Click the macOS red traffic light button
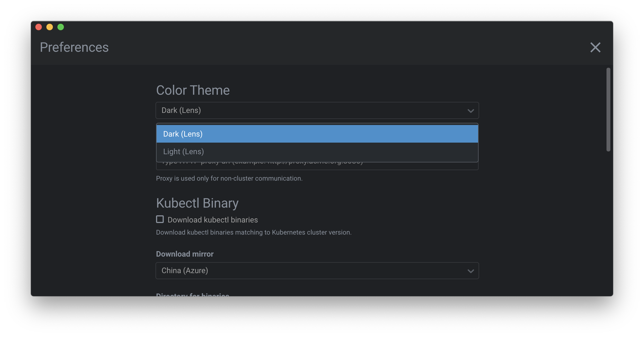This screenshot has height=337, width=644. pos(39,27)
